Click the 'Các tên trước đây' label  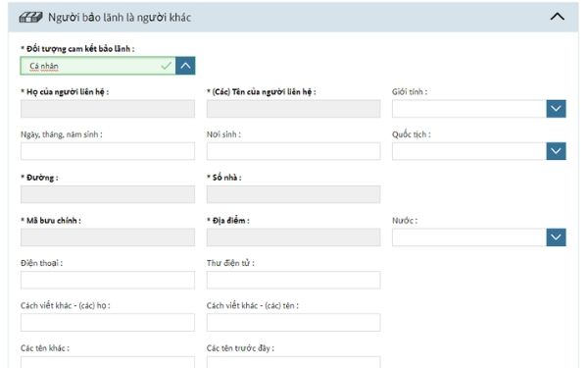coord(240,348)
